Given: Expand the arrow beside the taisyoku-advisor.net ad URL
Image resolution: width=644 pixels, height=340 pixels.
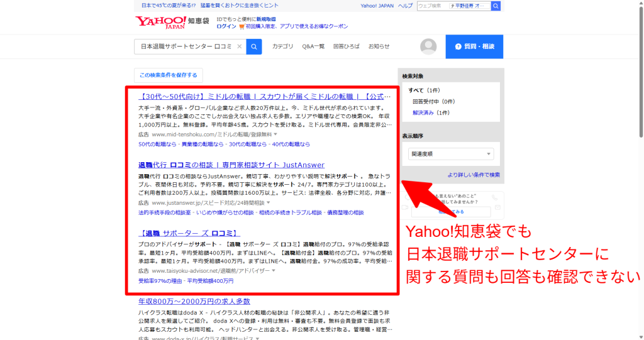Looking at the screenshot, I should pyautogui.click(x=274, y=271).
